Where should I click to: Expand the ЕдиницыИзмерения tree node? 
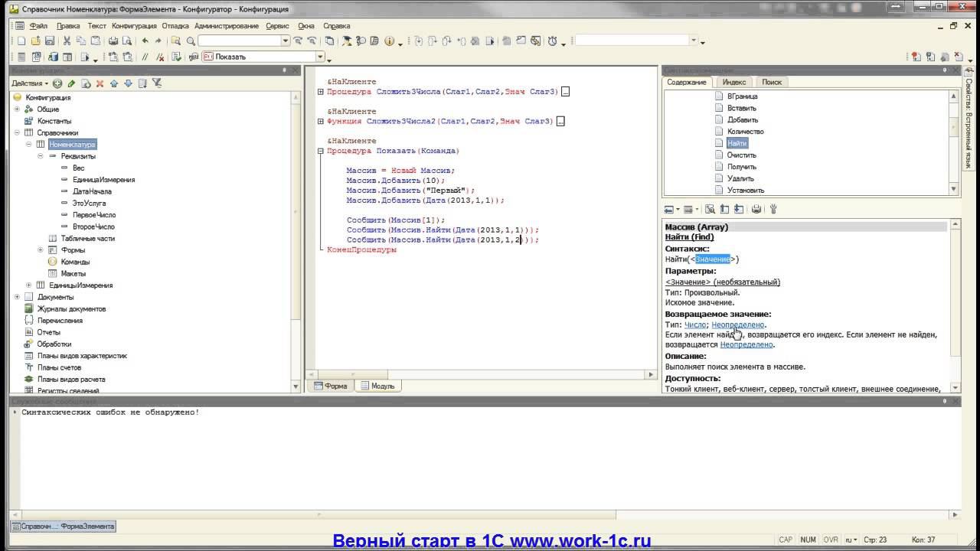[29, 285]
